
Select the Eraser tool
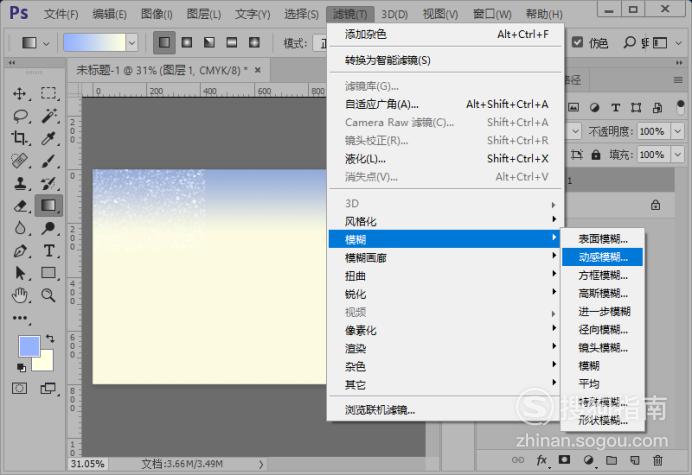(x=19, y=206)
